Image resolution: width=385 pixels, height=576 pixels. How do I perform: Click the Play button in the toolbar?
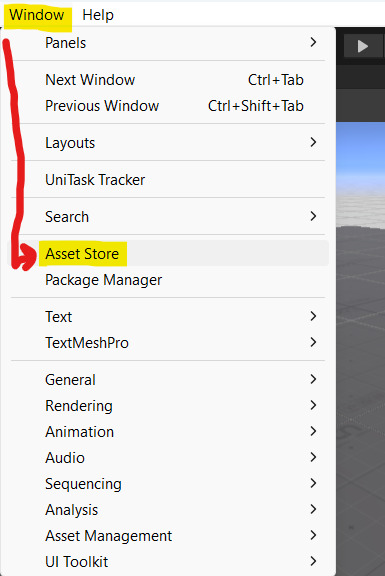pyautogui.click(x=363, y=46)
